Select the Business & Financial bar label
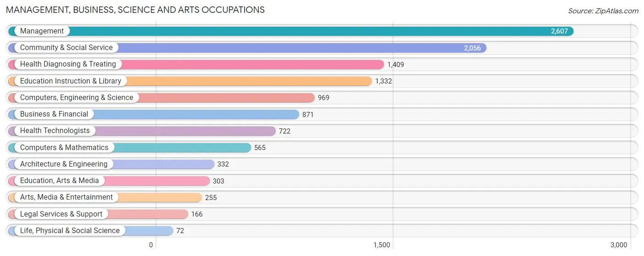Image resolution: width=644 pixels, height=256 pixels. coord(54,114)
